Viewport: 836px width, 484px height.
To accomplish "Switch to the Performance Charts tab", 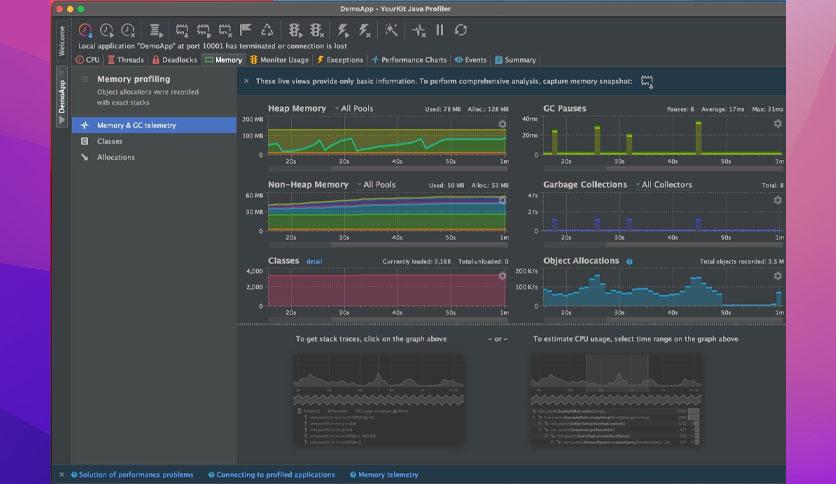I will [409, 60].
